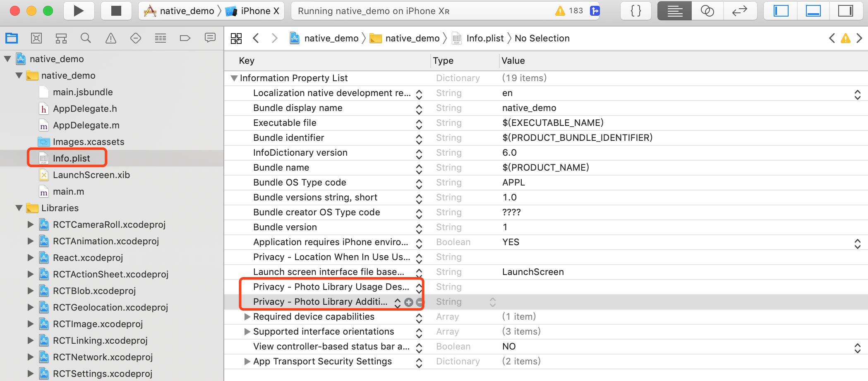Collapse Information Property List row
Screen dimensions: 868x381
234,78
